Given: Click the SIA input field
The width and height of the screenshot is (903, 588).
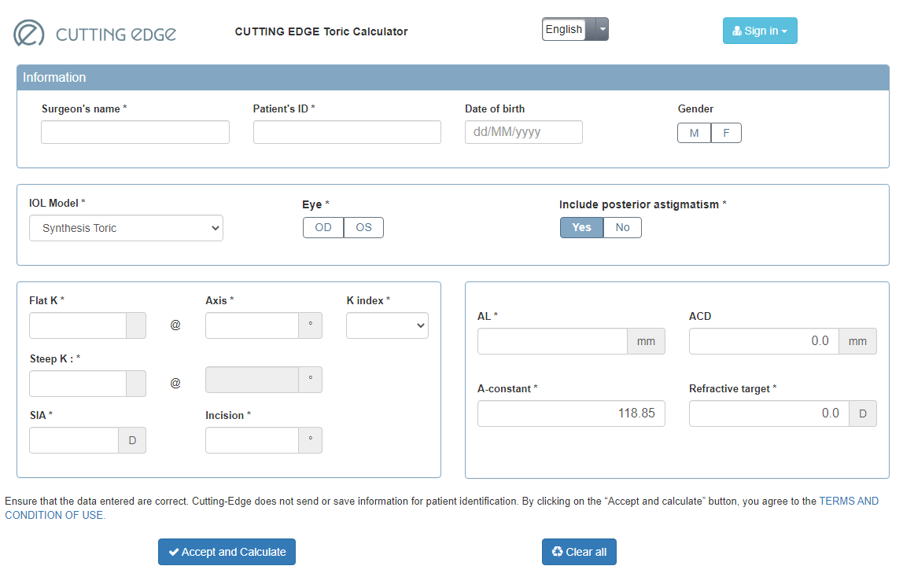Looking at the screenshot, I should coord(74,440).
